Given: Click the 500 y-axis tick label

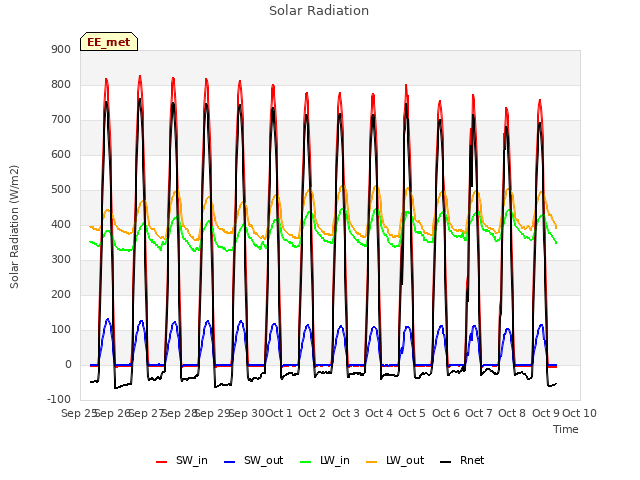Looking at the screenshot, I should point(61,189).
